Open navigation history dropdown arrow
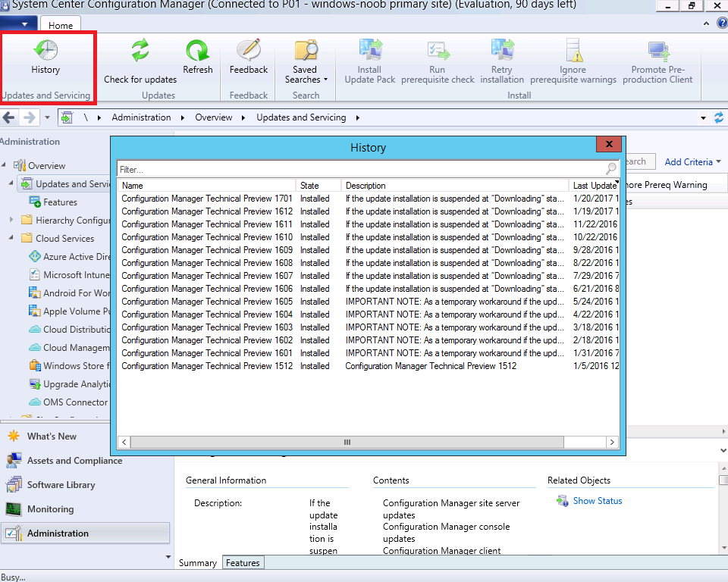The width and height of the screenshot is (728, 582). pyautogui.click(x=47, y=118)
